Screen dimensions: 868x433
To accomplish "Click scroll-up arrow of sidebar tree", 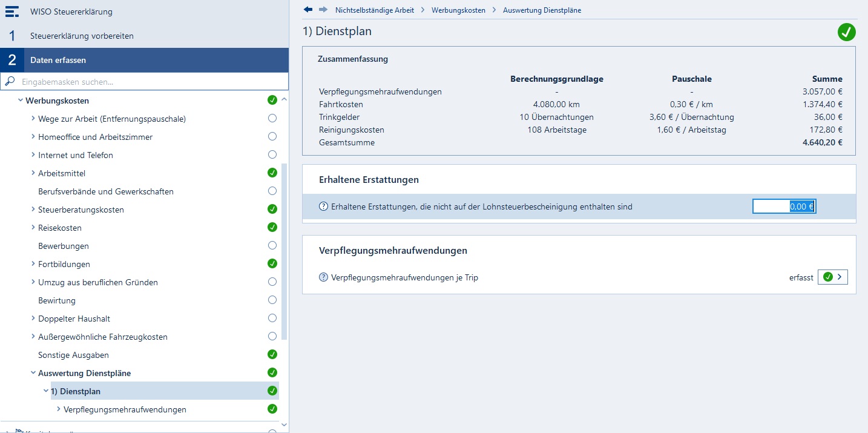I will [x=284, y=99].
